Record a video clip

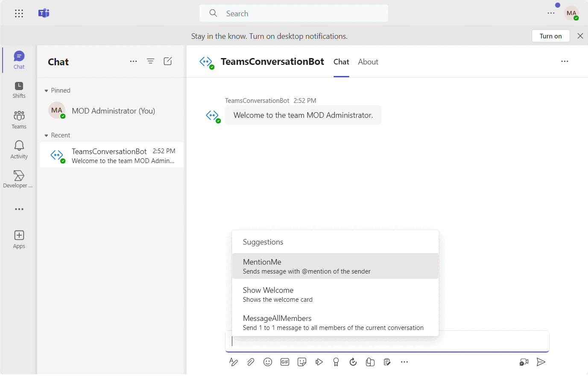(x=524, y=362)
